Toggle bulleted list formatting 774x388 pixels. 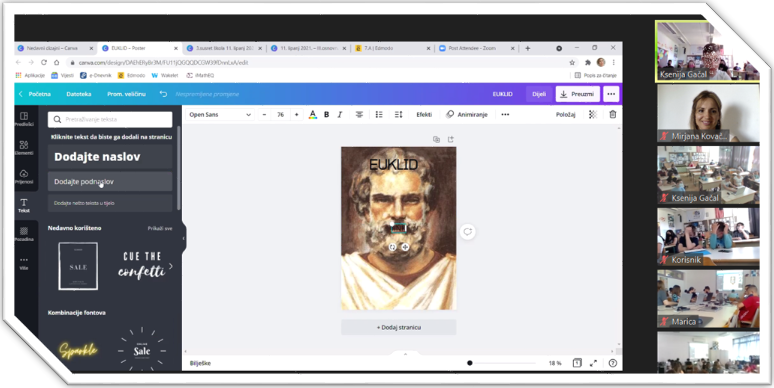[x=379, y=115]
